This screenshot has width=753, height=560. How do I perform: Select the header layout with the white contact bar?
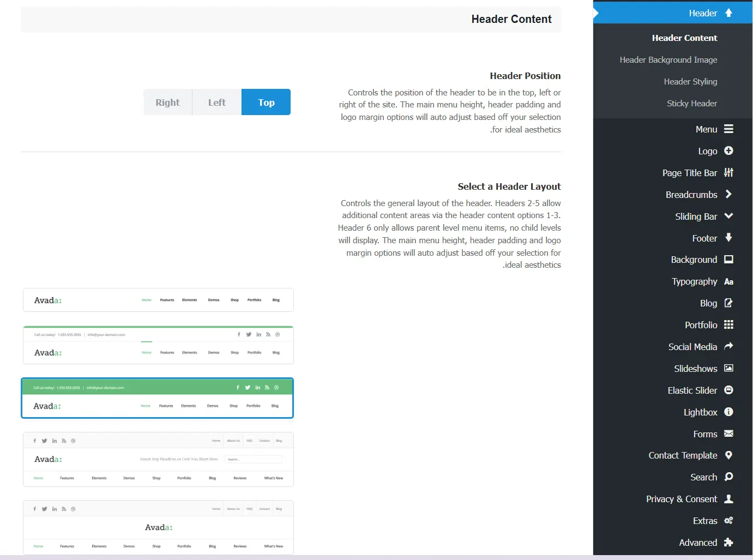pyautogui.click(x=158, y=345)
